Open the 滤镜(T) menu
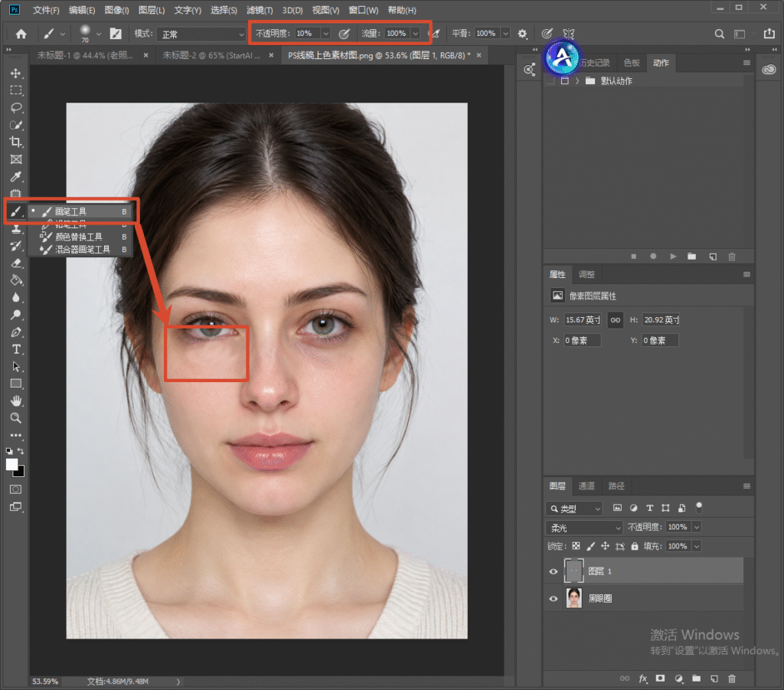 (x=260, y=10)
